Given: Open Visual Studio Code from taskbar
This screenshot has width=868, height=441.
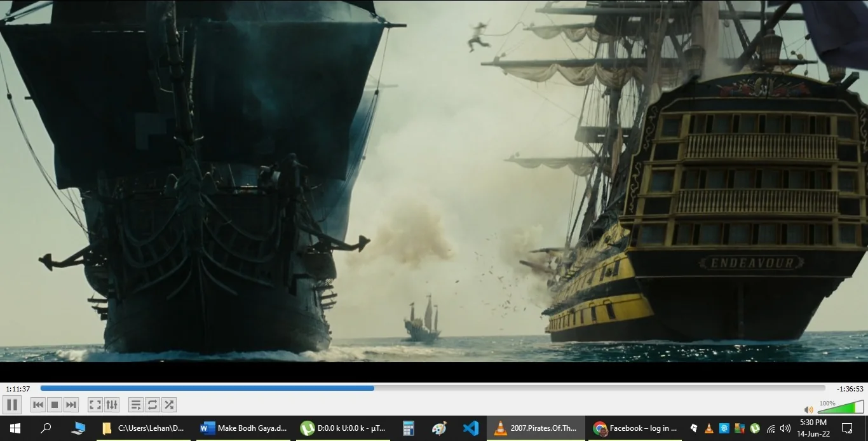Looking at the screenshot, I should click(x=471, y=428).
